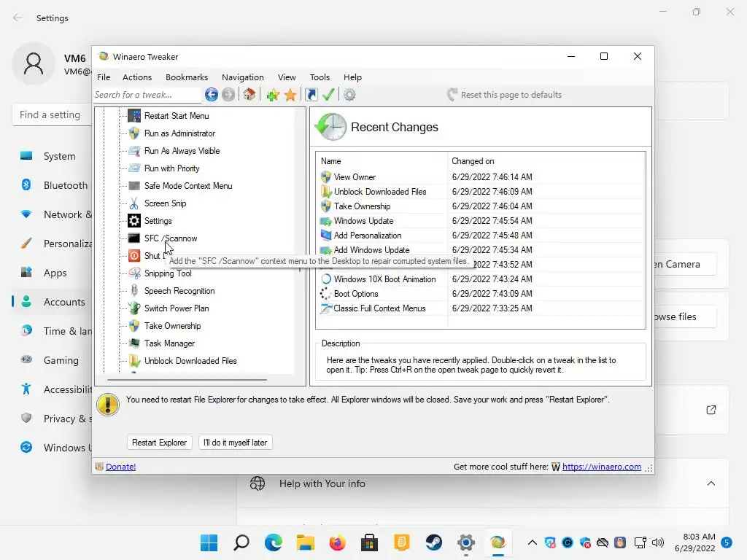Select Run As Always Visible tree item
Image resolution: width=747 pixels, height=560 pixels.
(x=182, y=151)
